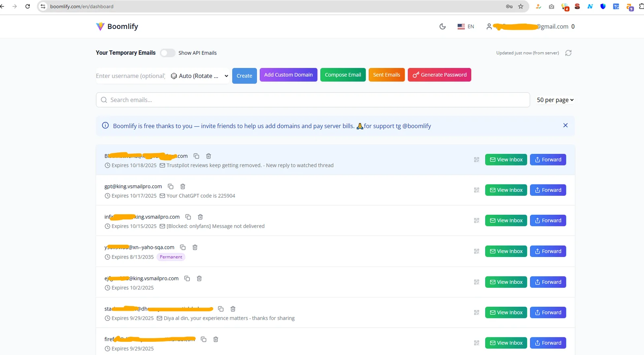
Task: Delete email with Diya al din message
Action: point(233,309)
